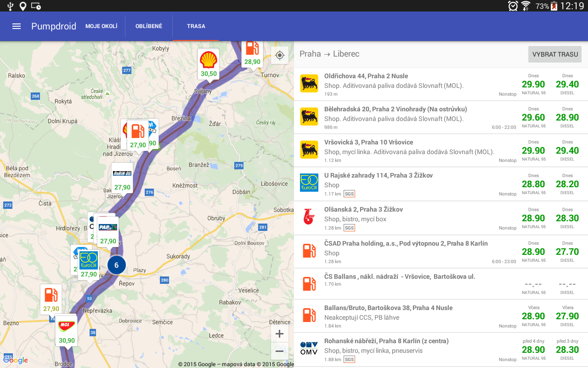
Task: Switch to the Moje okolí tab
Action: [102, 26]
